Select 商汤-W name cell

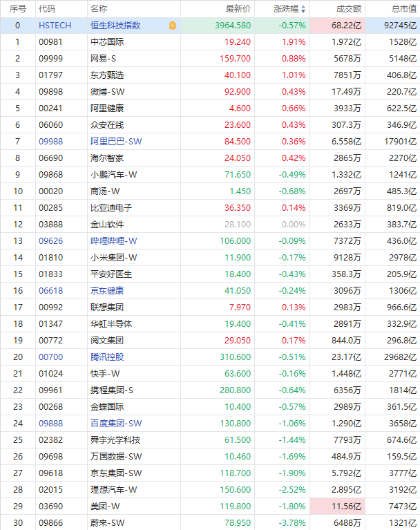click(134, 191)
